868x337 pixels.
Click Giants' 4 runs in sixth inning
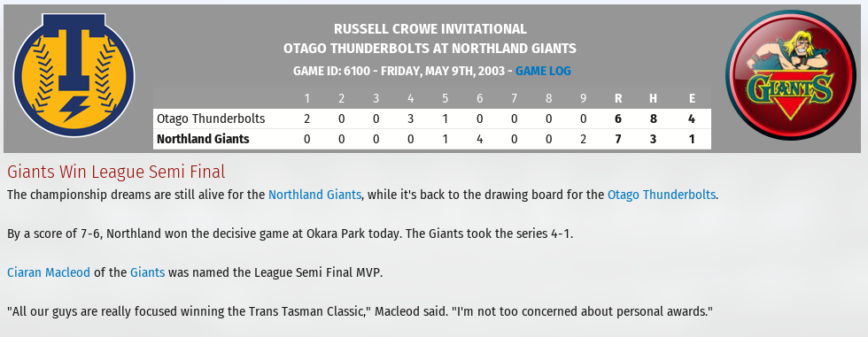tap(479, 139)
